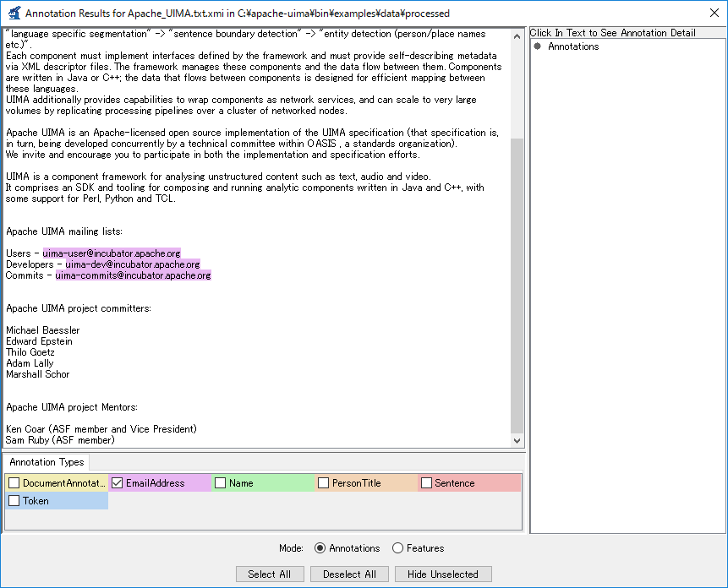Click the Ken Coar line in text
Image resolution: width=728 pixels, height=588 pixels.
(x=101, y=429)
